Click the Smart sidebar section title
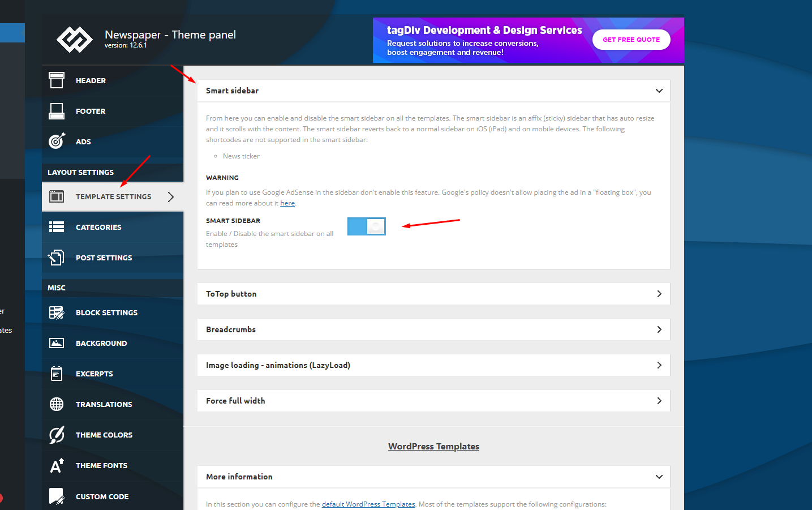812x510 pixels. pyautogui.click(x=232, y=91)
